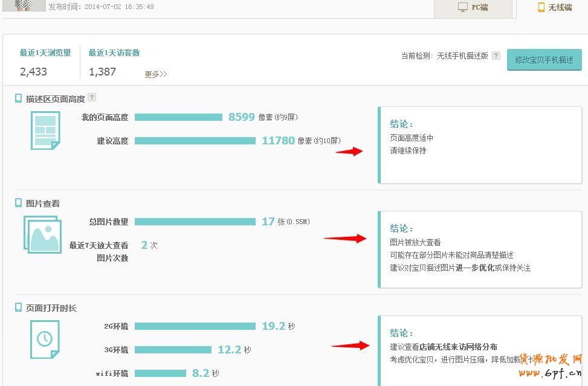Viewport: 588px width, 386px height.
Task: Open the help icon beside 描述区页面高度
Action: [91, 98]
